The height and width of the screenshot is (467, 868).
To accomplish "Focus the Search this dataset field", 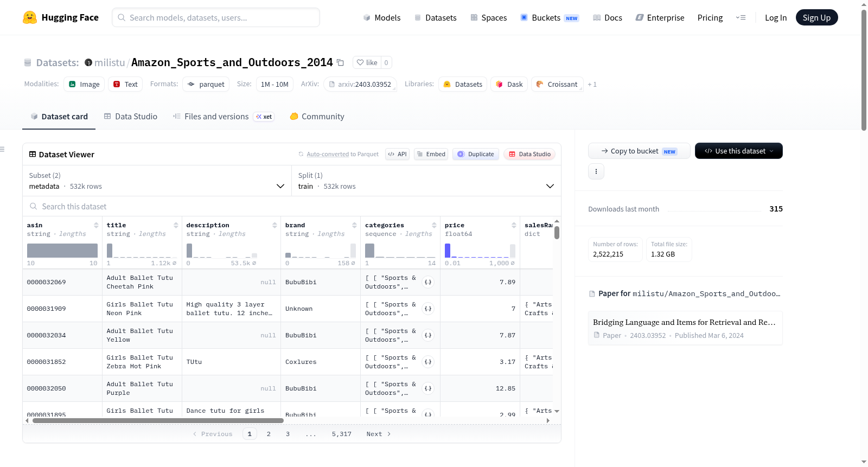I will (x=292, y=206).
